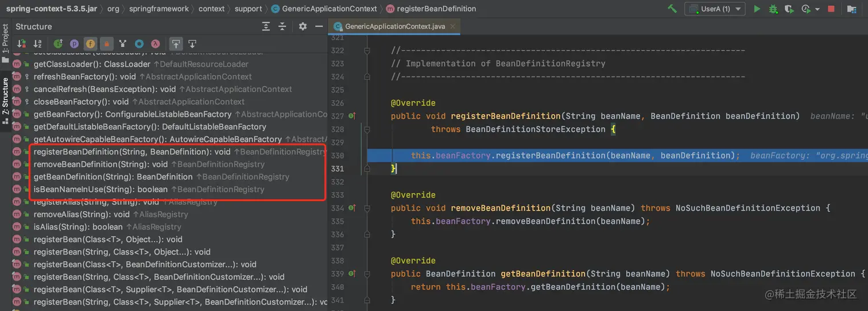Collapse fold marker at line 336

pyautogui.click(x=366, y=234)
